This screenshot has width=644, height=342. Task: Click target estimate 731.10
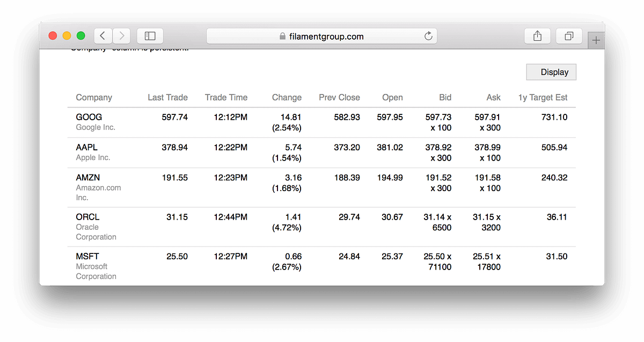[554, 117]
